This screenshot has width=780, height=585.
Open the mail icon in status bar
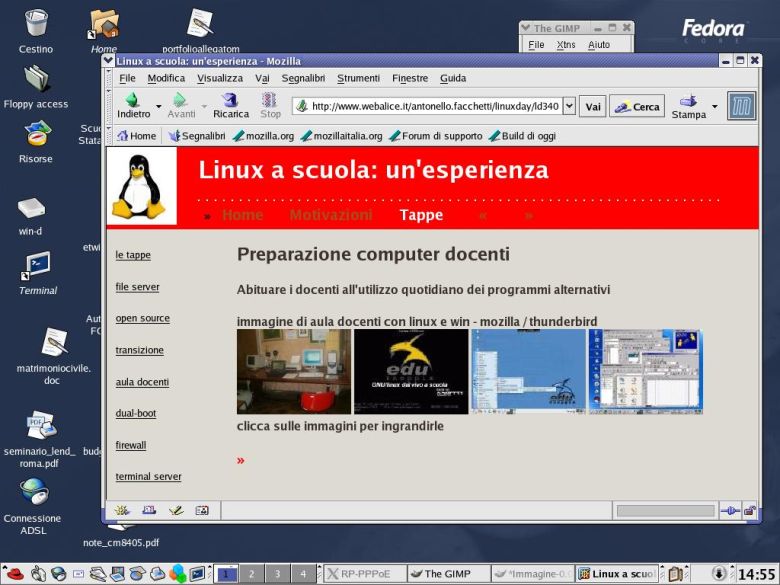(149, 510)
